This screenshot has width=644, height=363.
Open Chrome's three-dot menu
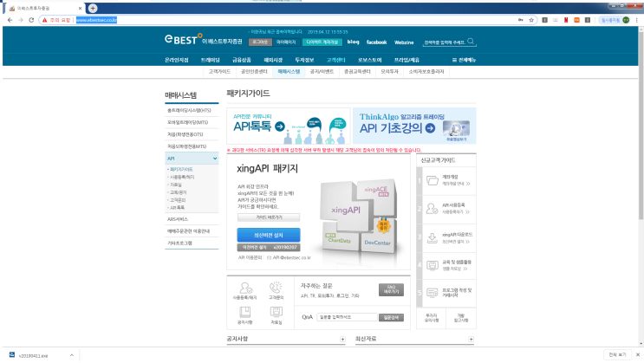pos(636,20)
